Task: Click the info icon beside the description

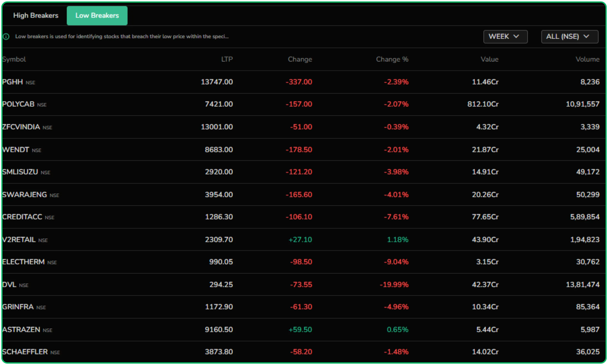Action: tap(6, 36)
